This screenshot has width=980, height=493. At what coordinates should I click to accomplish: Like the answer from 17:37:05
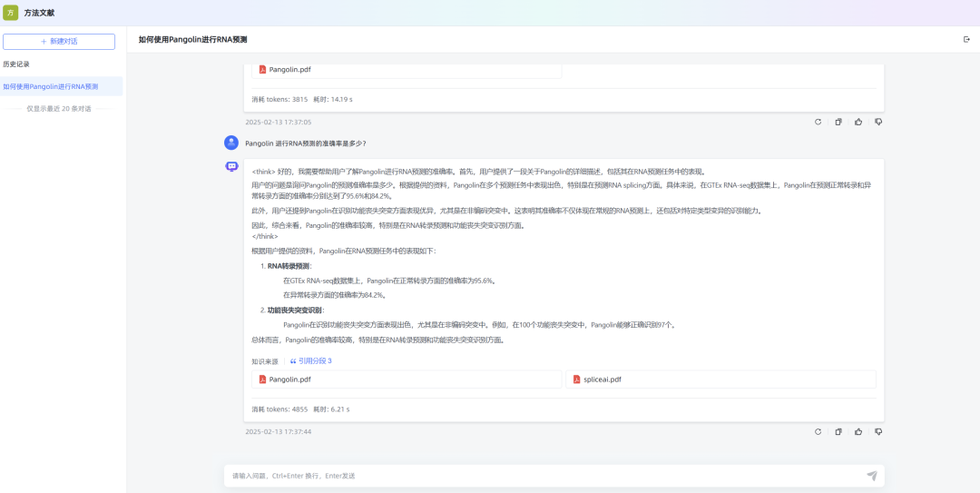(x=858, y=122)
